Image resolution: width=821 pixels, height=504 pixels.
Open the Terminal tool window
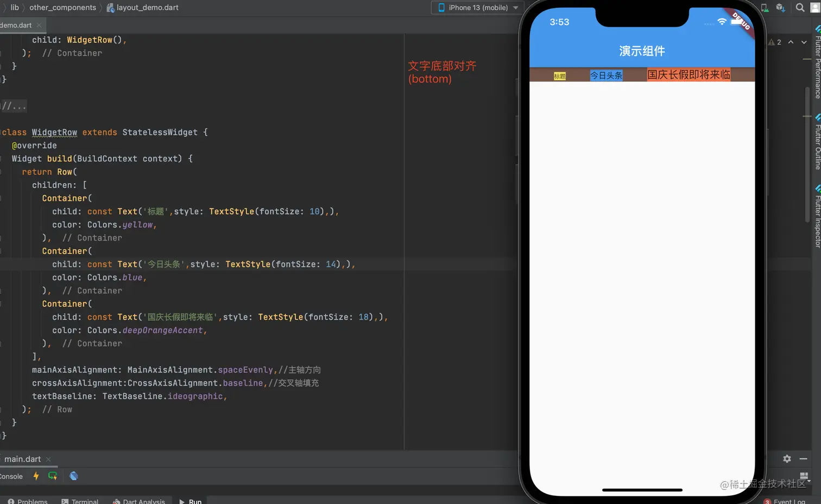[x=80, y=501]
